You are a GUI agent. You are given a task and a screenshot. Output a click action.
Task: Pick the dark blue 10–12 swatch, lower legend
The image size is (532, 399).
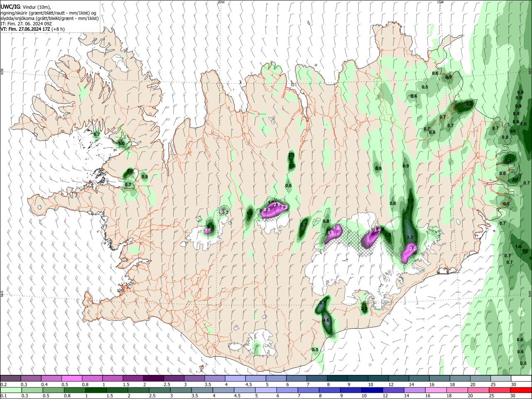point(371,390)
